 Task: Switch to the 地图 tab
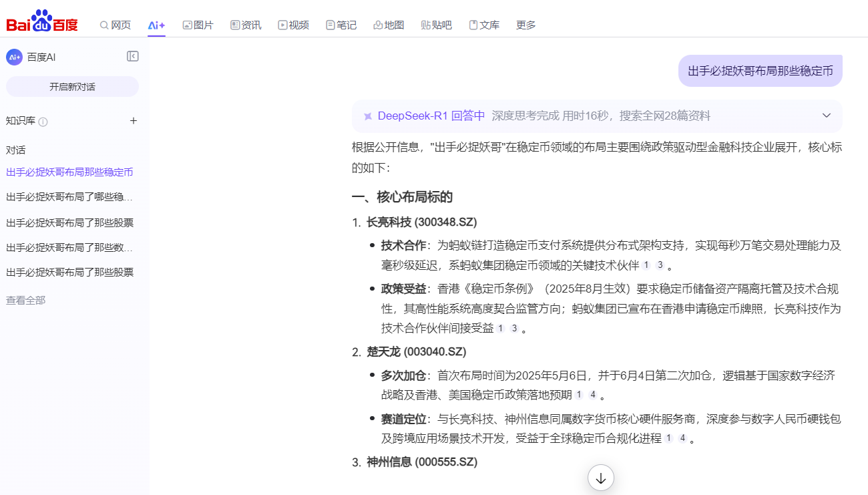(x=389, y=25)
